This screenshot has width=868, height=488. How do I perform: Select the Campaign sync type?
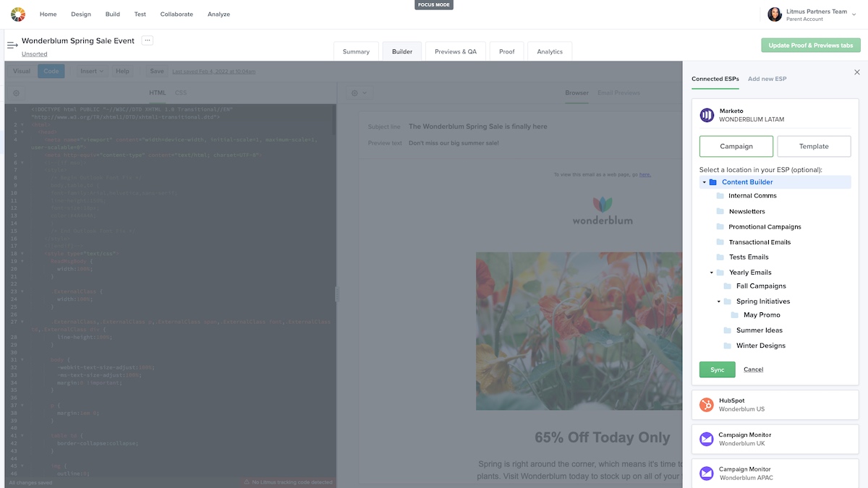736,146
